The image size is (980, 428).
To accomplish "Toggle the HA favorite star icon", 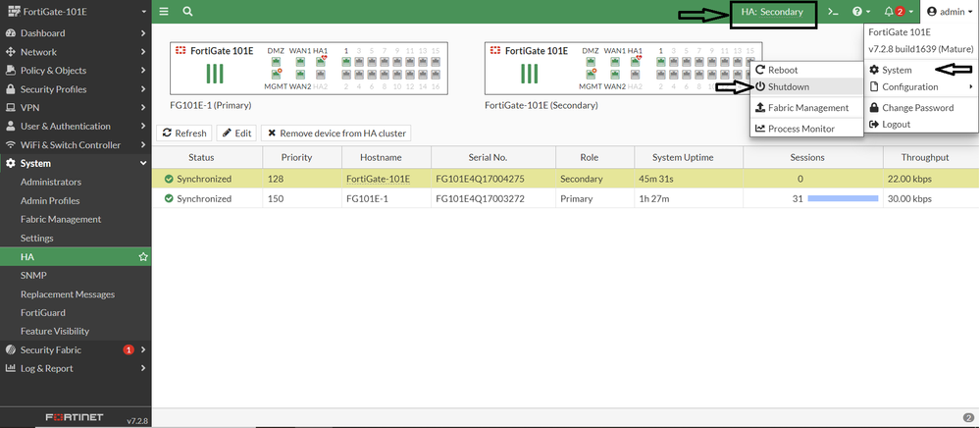I will coord(143,256).
